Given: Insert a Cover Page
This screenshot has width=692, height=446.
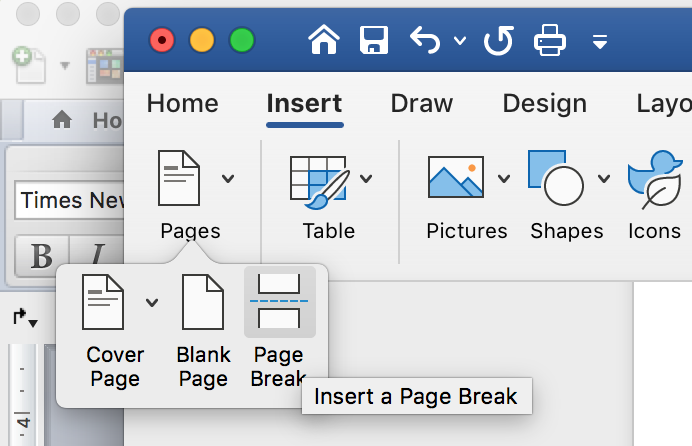Looking at the screenshot, I should [103, 302].
